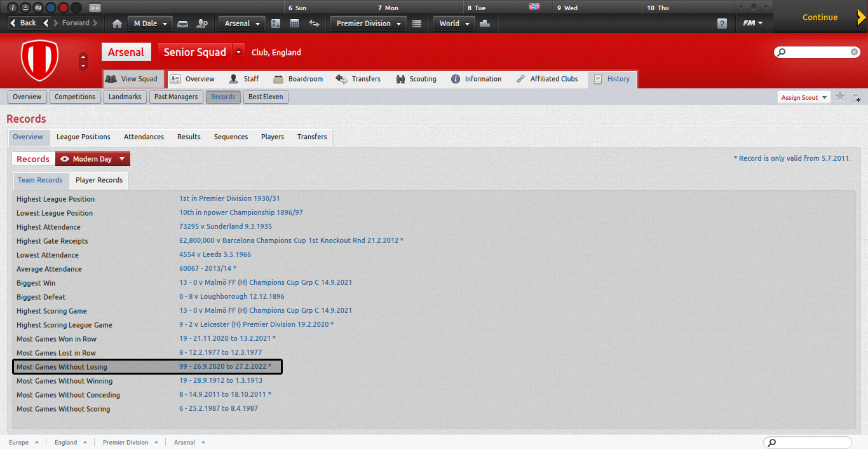Screen dimensions: 868x449
Task: Open the help question mark icon
Action: pos(722,24)
